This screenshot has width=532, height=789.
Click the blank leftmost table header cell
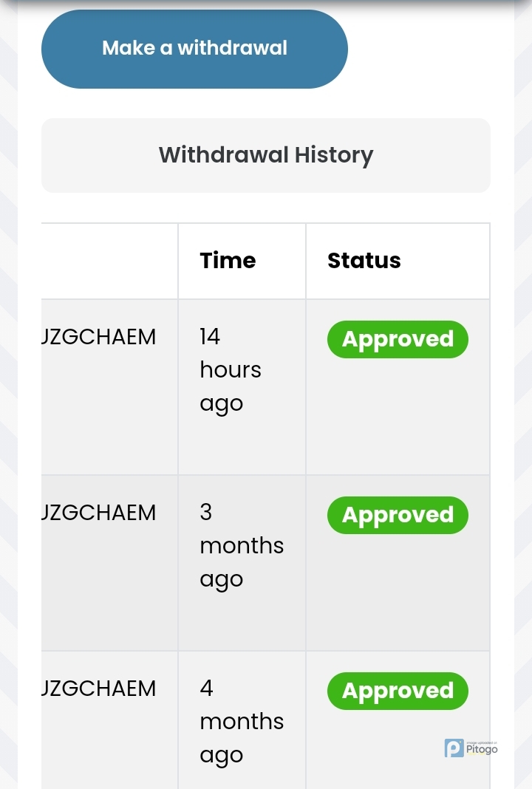109,261
